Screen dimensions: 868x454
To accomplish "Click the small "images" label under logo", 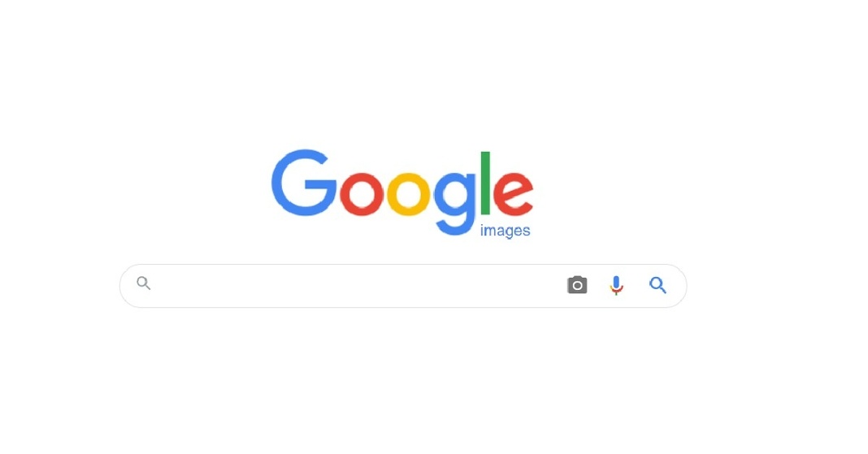I will (x=505, y=230).
